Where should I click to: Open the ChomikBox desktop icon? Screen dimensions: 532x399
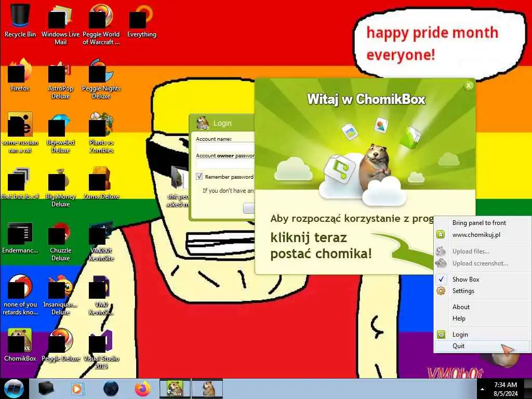click(20, 345)
